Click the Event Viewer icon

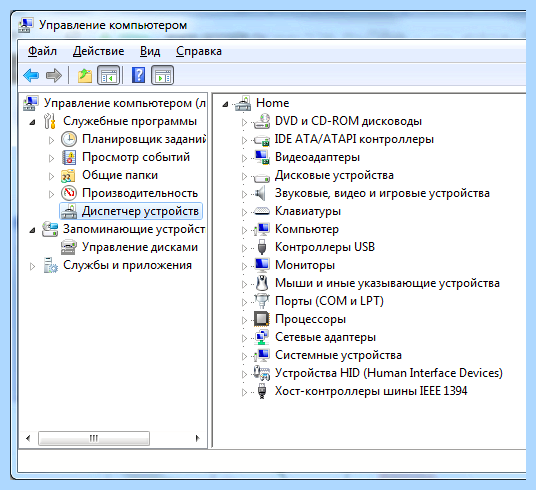[69, 157]
